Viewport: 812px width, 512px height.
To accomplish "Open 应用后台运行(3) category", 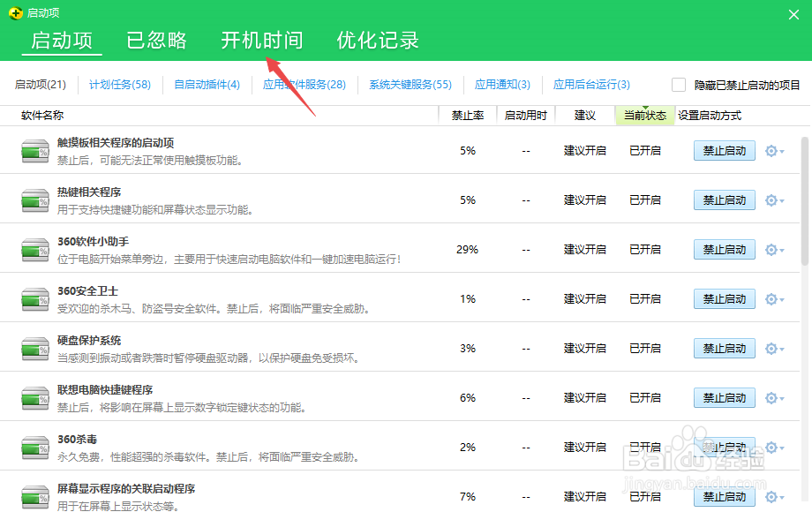I will tap(591, 85).
